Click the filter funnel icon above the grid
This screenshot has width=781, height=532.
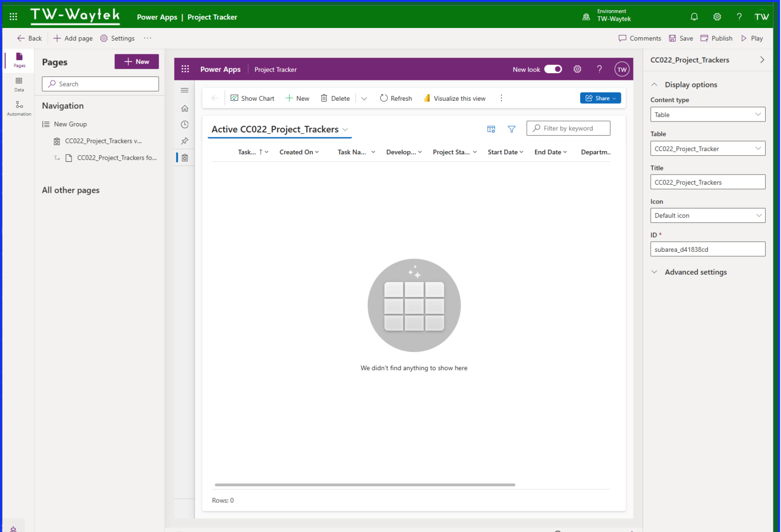(x=512, y=129)
